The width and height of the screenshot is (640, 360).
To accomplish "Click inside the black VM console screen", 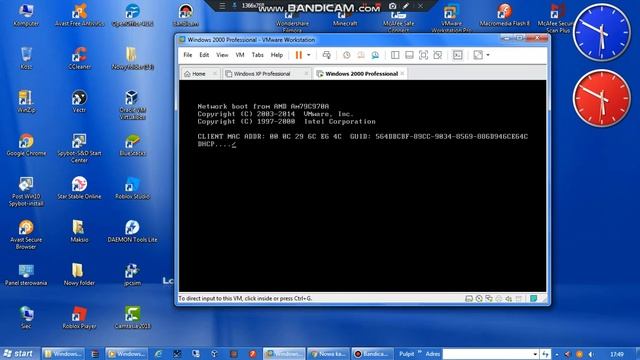I will coord(362,186).
